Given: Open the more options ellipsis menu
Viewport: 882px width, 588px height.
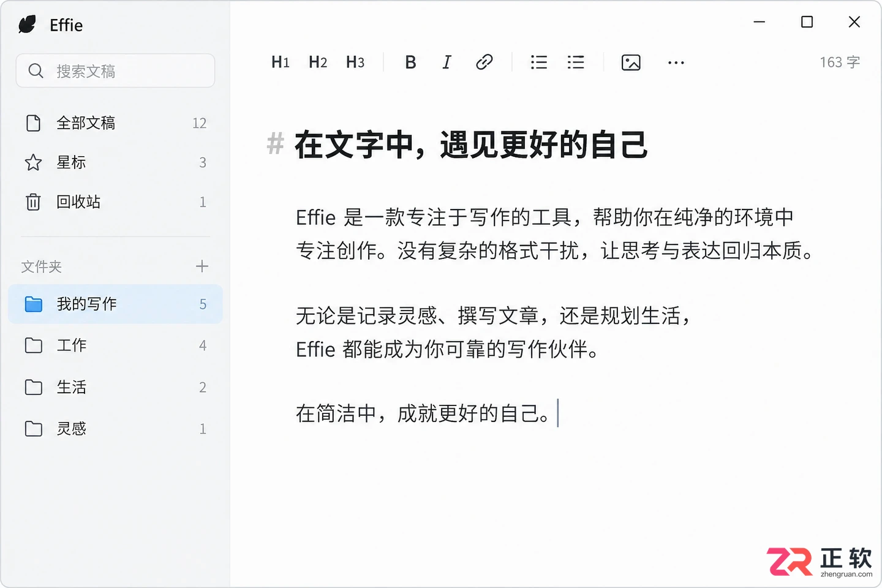Looking at the screenshot, I should coord(676,62).
